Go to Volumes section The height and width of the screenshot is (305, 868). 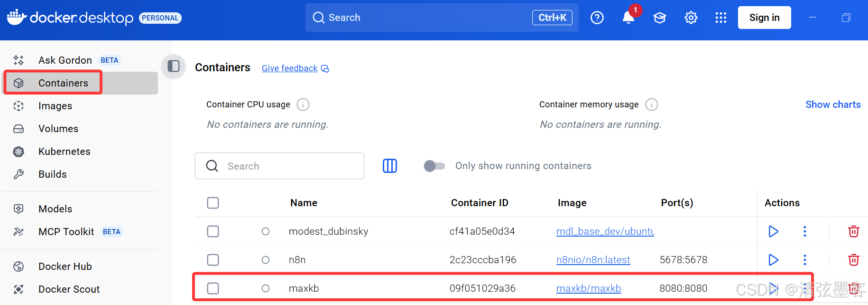click(81, 129)
